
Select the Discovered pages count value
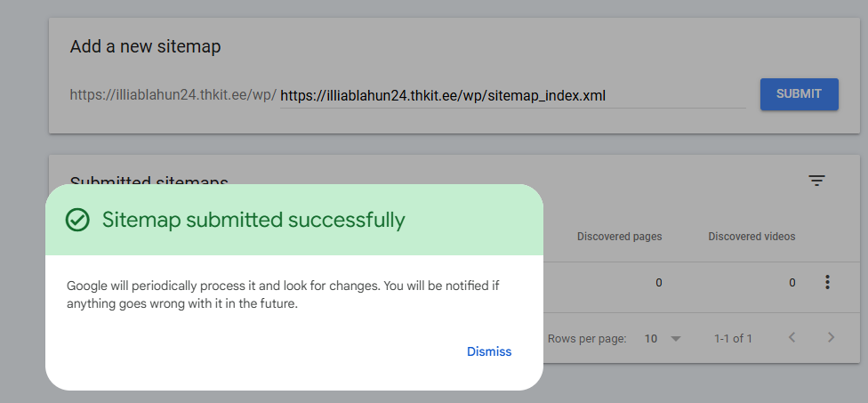coord(659,283)
